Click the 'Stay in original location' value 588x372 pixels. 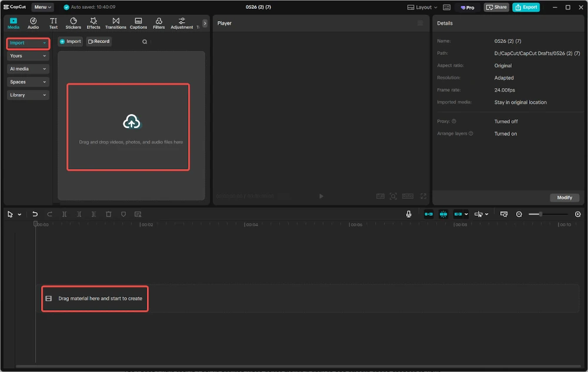coord(520,102)
